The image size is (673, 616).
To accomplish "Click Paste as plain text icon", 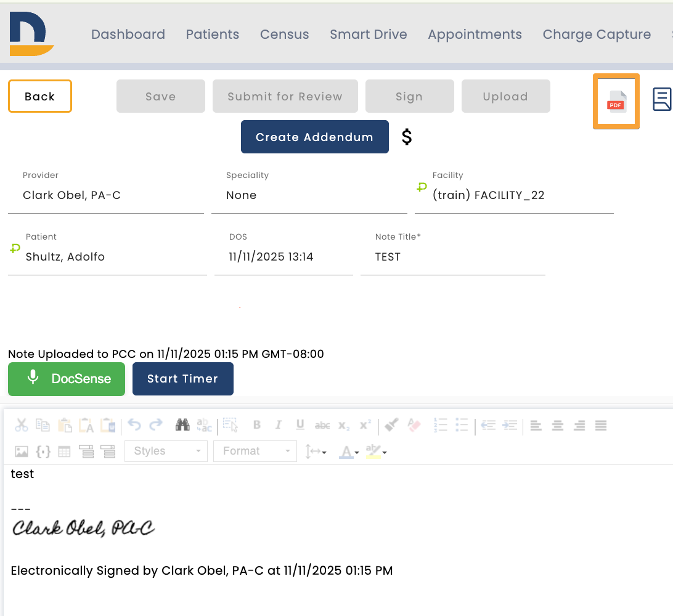I will [86, 425].
